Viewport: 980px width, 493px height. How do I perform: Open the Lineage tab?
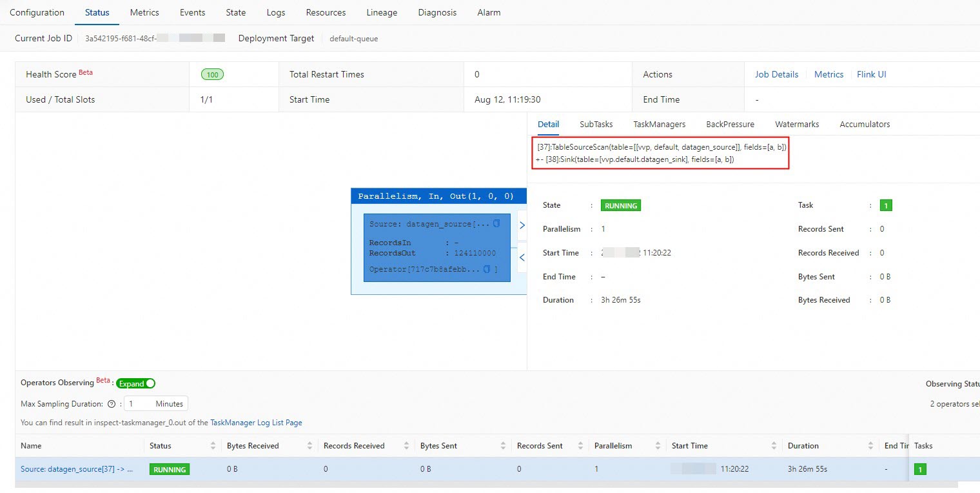point(382,12)
